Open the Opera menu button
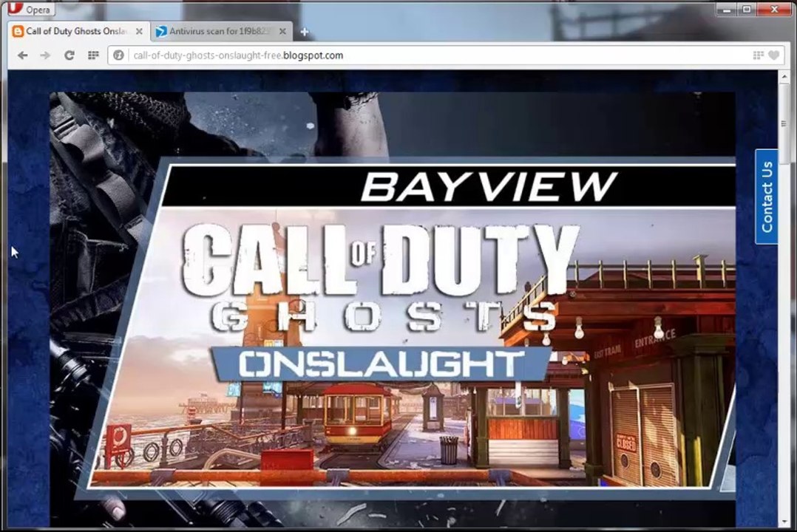Screen dimensions: 797x532 click(x=30, y=9)
